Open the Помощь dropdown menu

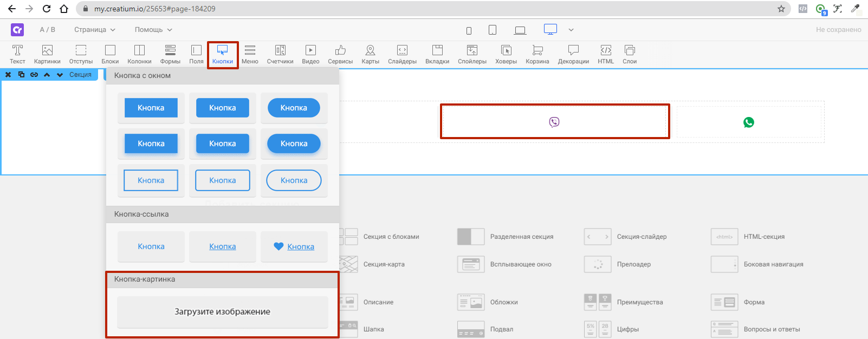153,30
